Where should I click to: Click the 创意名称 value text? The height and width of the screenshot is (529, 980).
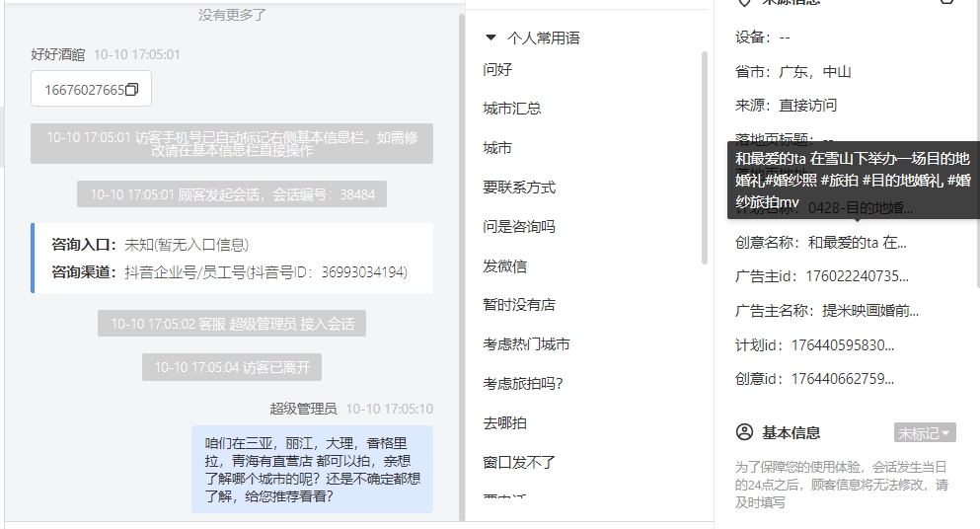(858, 243)
